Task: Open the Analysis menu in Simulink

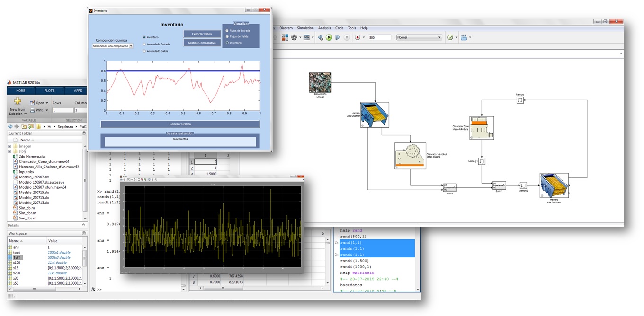Action: pos(324,28)
